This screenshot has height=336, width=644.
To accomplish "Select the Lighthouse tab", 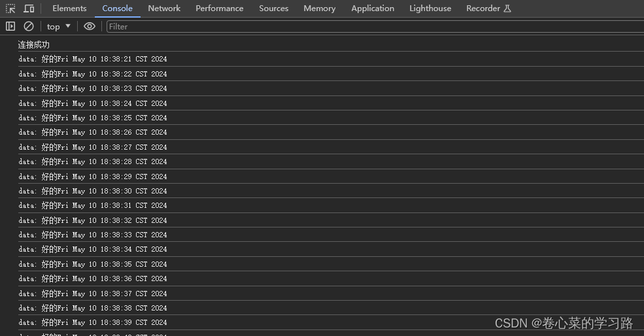I will point(430,8).
